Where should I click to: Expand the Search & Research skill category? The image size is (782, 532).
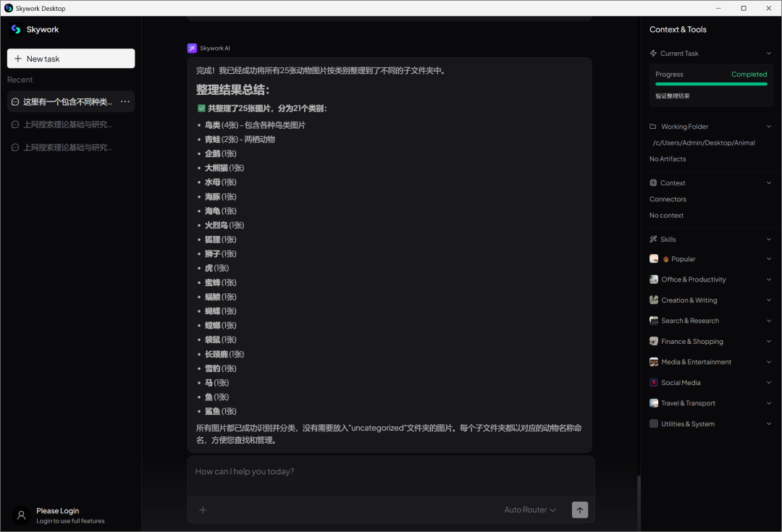click(x=769, y=321)
